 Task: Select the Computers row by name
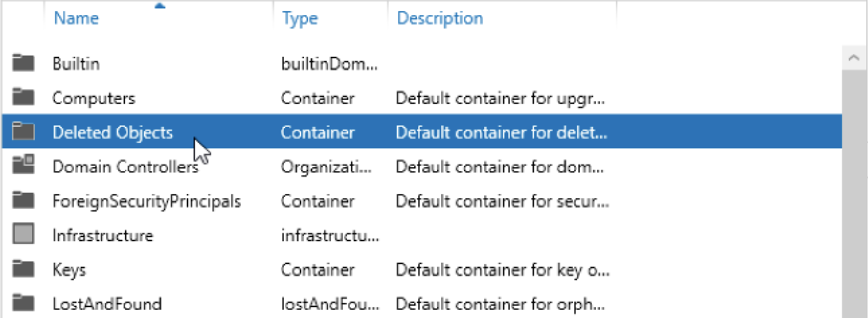click(x=94, y=98)
